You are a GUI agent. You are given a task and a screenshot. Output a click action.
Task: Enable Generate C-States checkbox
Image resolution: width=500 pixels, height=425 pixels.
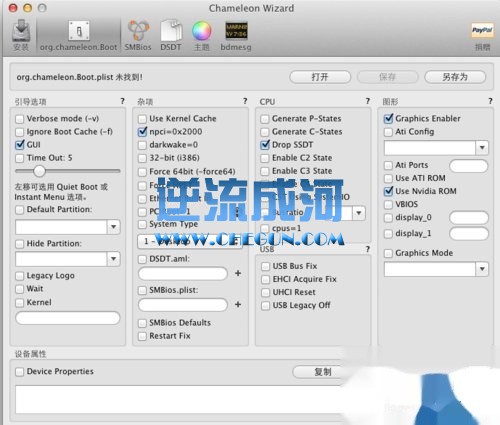265,132
